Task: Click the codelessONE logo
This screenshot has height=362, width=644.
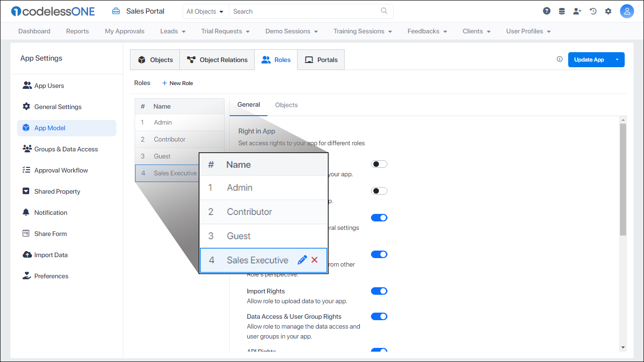Action: point(52,11)
